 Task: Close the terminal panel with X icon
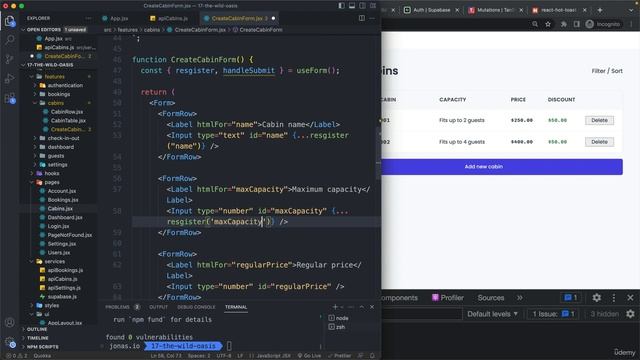(372, 307)
